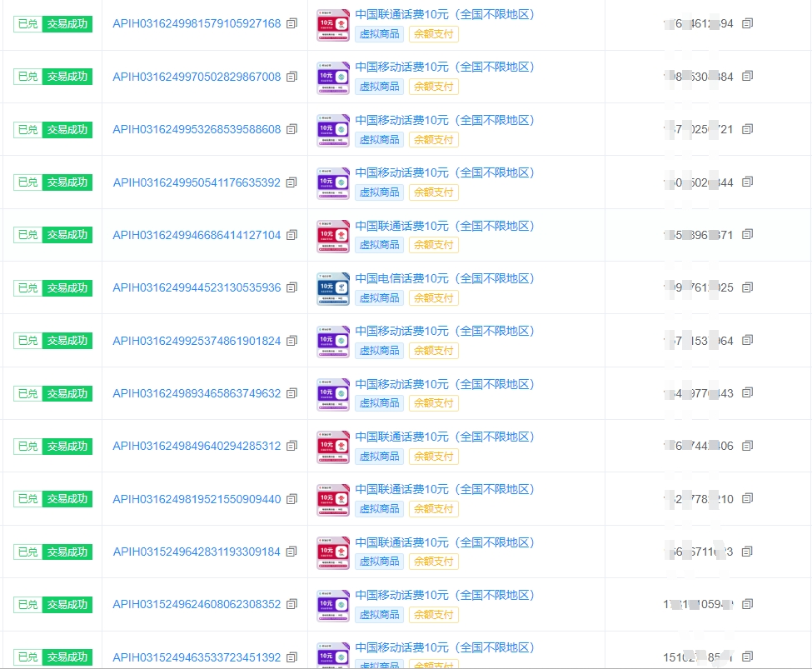
Task: Click 交易成功 status for order ending 5392
Action: point(67,182)
